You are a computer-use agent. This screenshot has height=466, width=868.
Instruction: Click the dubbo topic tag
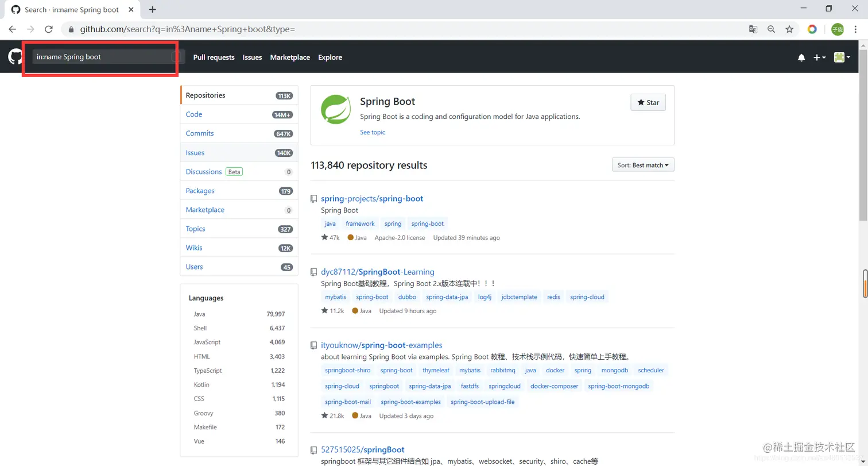pyautogui.click(x=407, y=297)
